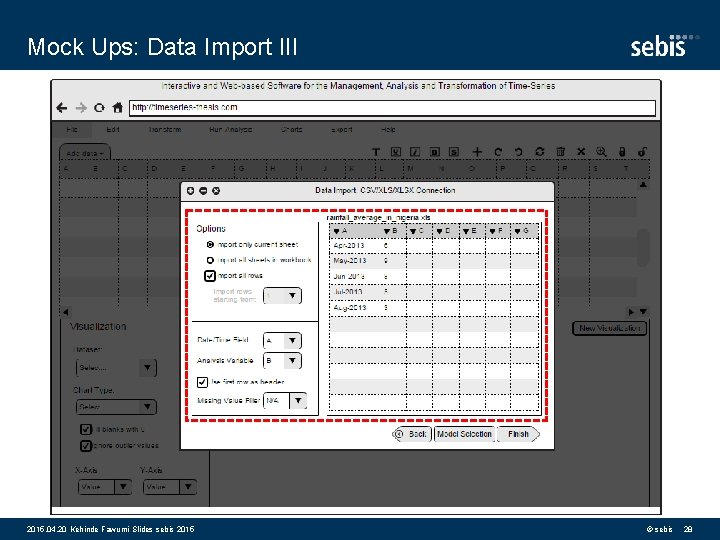The image size is (720, 540).
Task: Click the Back button in the dialog
Action: [412, 434]
